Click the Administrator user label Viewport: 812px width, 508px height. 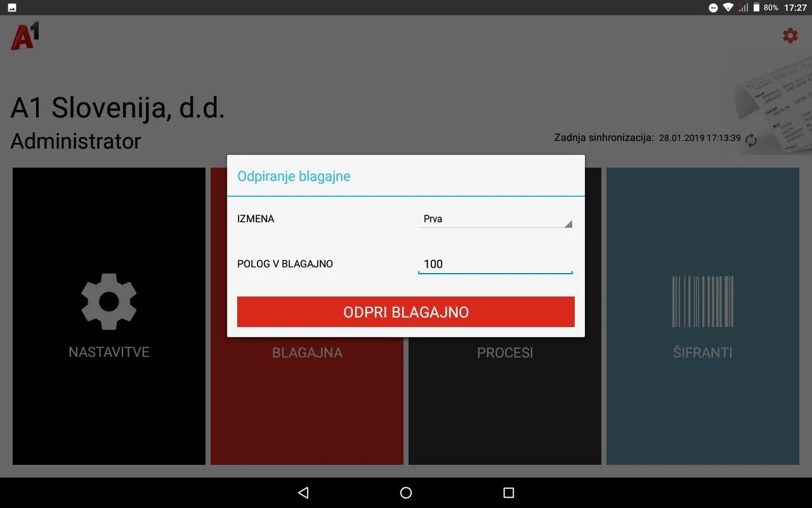pos(75,141)
